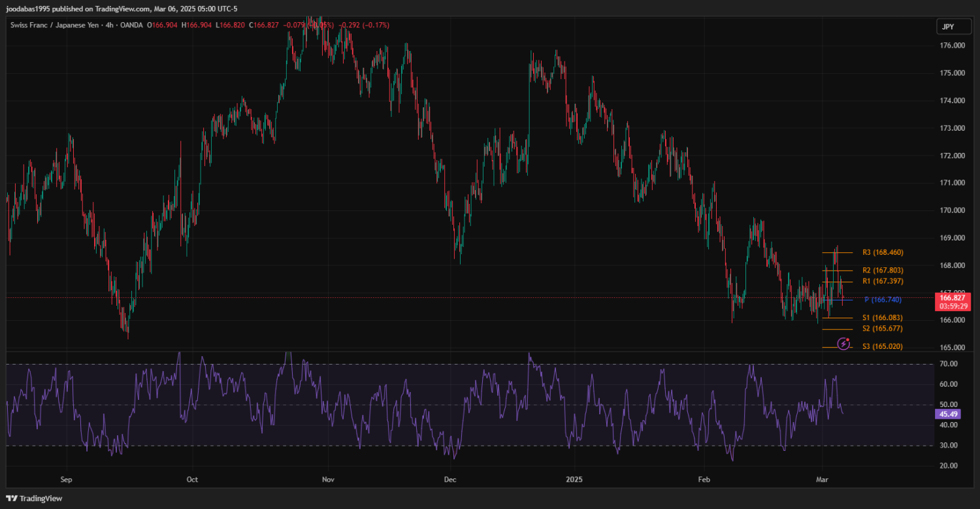Click the RSI 45.49 value tag
This screenshot has height=509, width=980.
947,414
